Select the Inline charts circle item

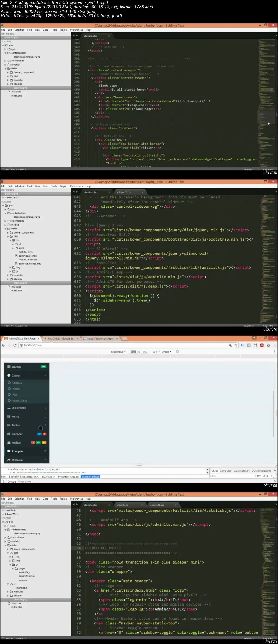(x=9, y=400)
